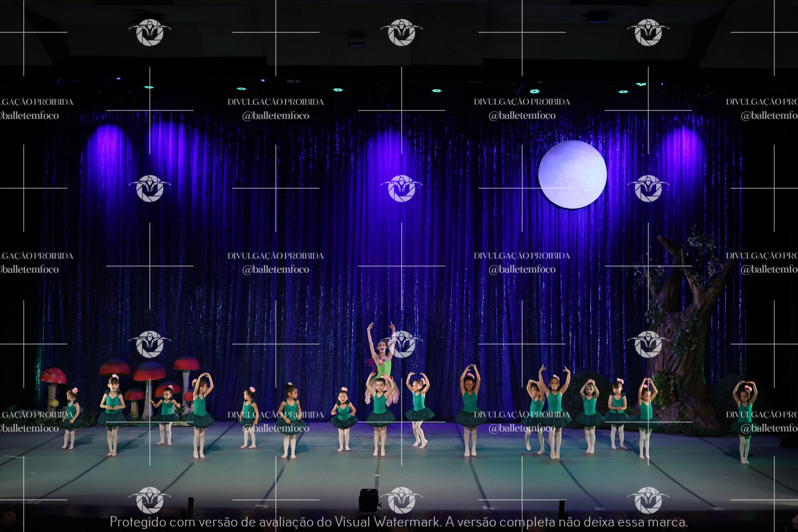Click the camera logo watermark above the floor speaker
Viewport: 798px width, 532px height.
click(402, 500)
